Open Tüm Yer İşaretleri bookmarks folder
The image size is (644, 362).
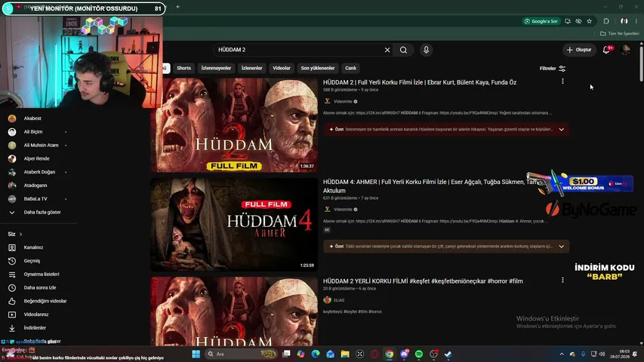pos(619,33)
